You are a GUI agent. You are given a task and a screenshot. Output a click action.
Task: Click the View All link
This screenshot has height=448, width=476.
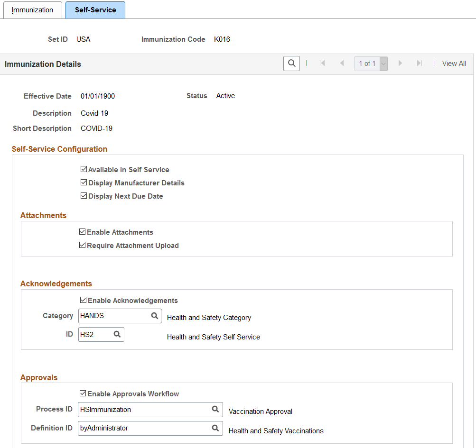[453, 63]
